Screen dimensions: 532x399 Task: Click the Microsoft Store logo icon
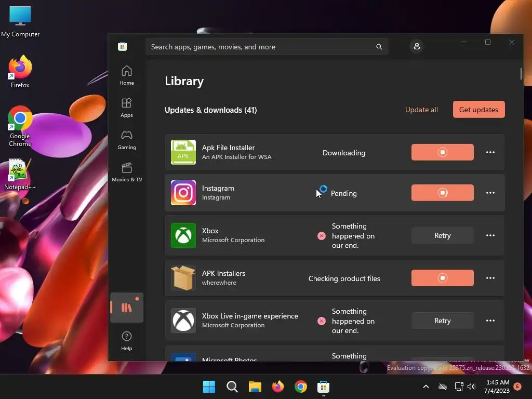(123, 46)
